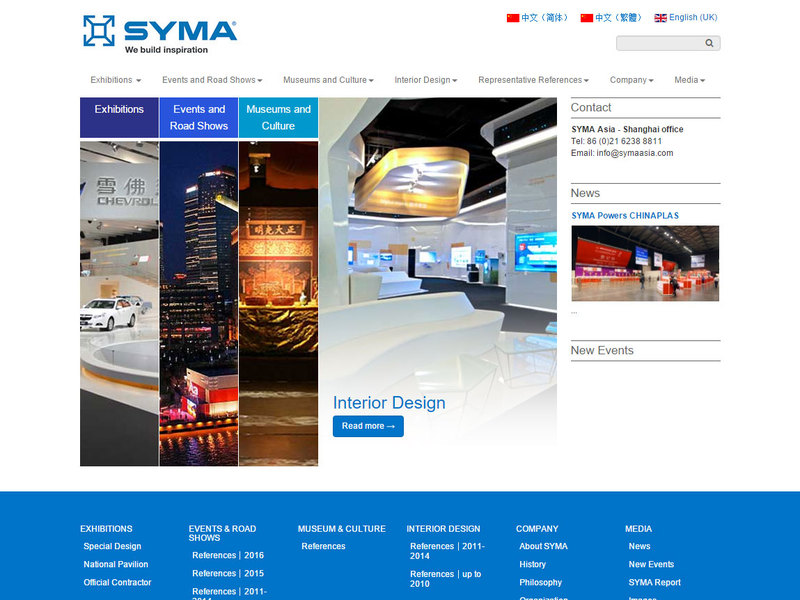Image resolution: width=800 pixels, height=600 pixels.
Task: Open footer About SYMA link
Action: pyautogui.click(x=543, y=546)
